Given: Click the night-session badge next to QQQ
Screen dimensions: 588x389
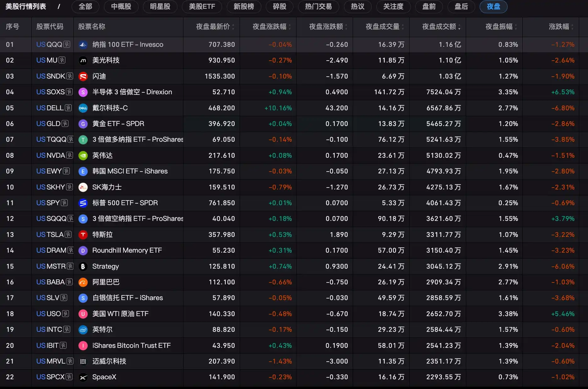Looking at the screenshot, I should [67, 45].
